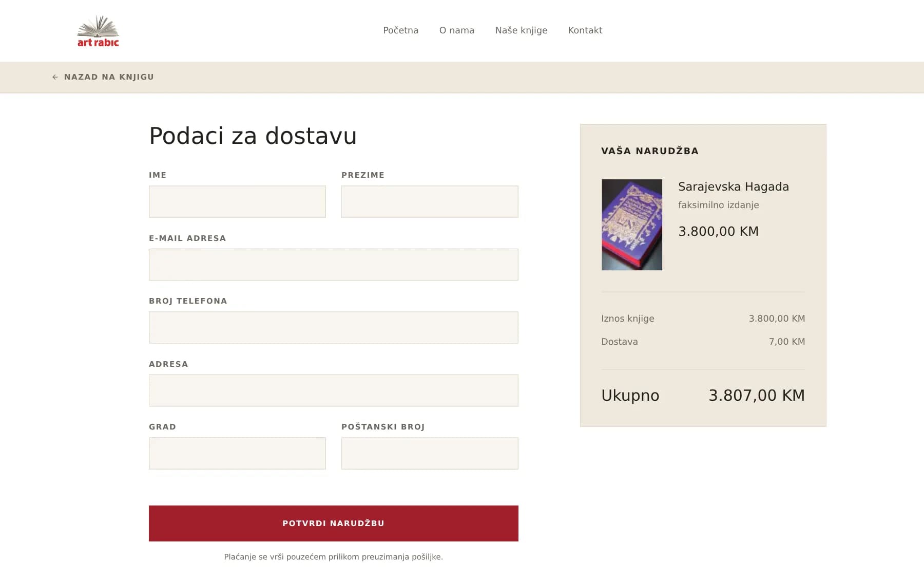924x578 pixels.
Task: Click the art rabic logo
Action: 98,31
